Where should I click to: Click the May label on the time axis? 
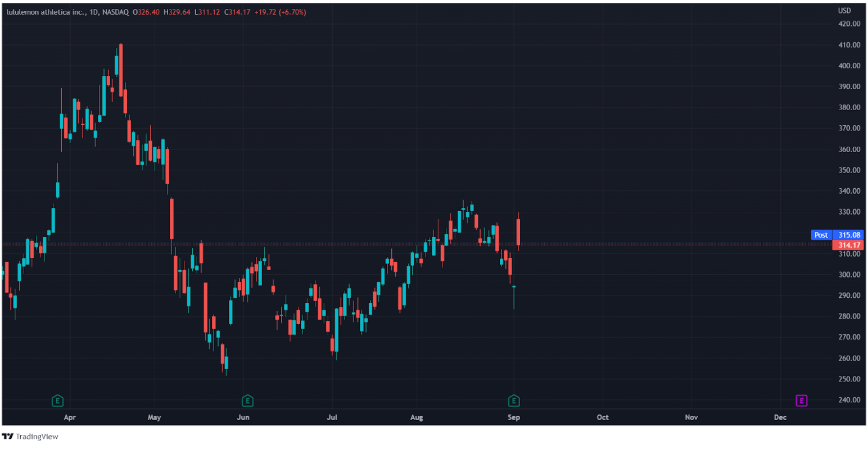154,417
